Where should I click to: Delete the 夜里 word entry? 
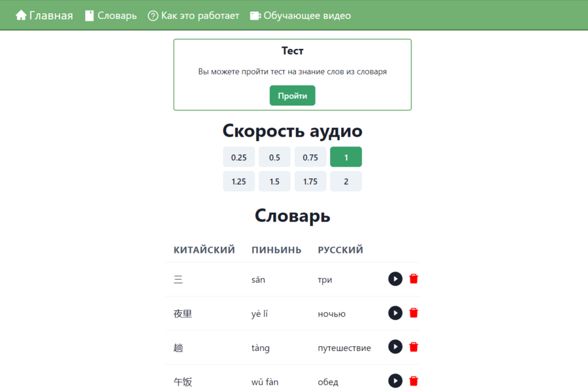coord(414,313)
